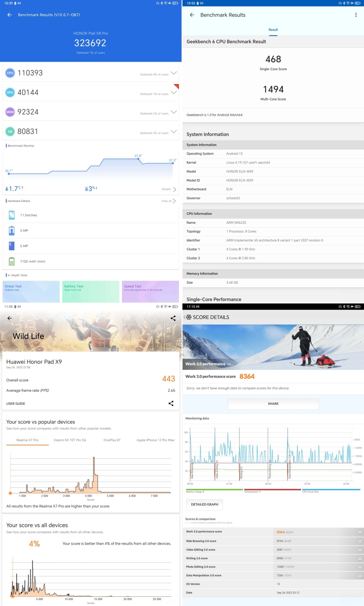364x606 pixels.
Task: Launch the Stress Test stability tile
Action: click(31, 291)
